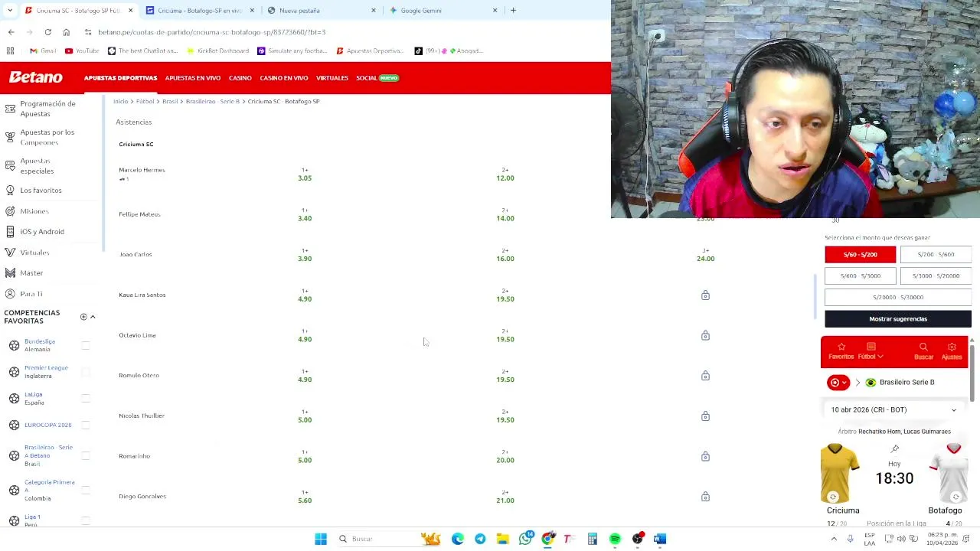This screenshot has width=980, height=551.
Task: Select S/60 - S/200 amount option
Action: coord(860,254)
